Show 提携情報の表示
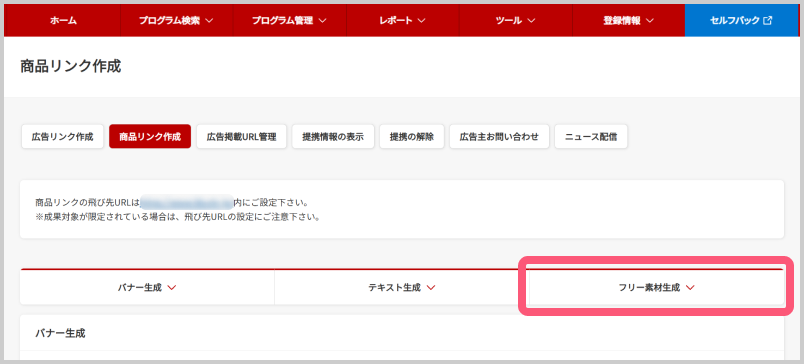This screenshot has height=364, width=804. (x=333, y=137)
